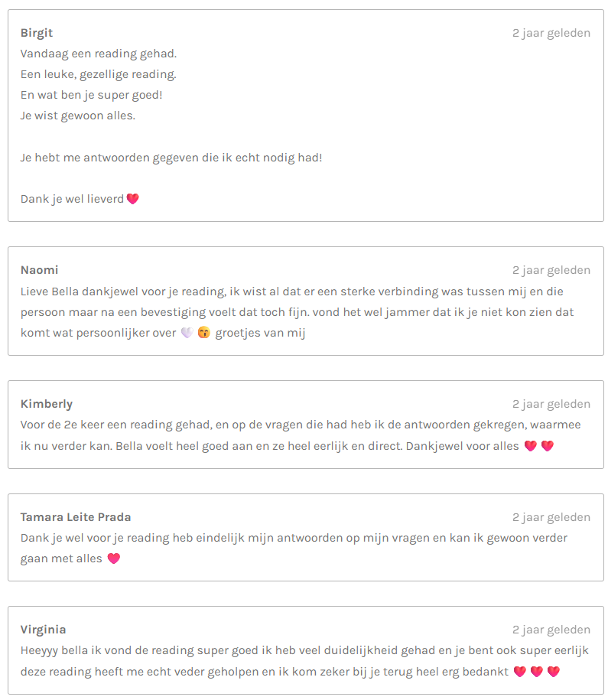
Task: Click the first heart emoji in Kimberly's review
Action: coord(530,445)
